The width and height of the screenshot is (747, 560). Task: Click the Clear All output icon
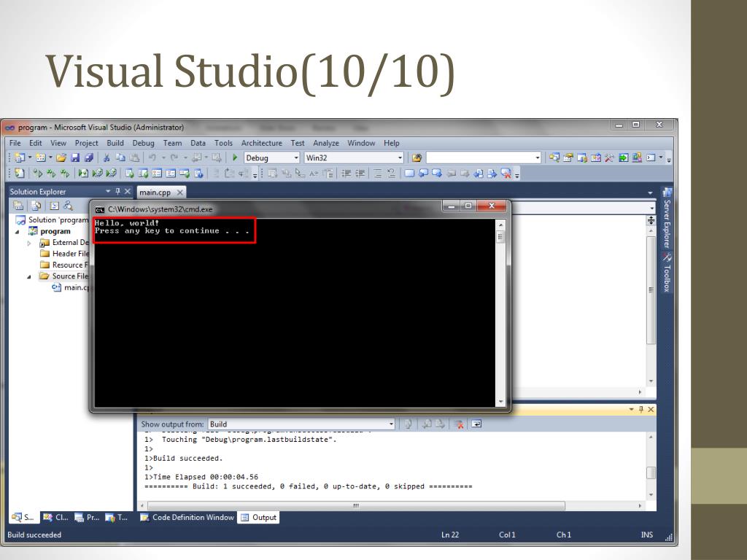coord(459,424)
